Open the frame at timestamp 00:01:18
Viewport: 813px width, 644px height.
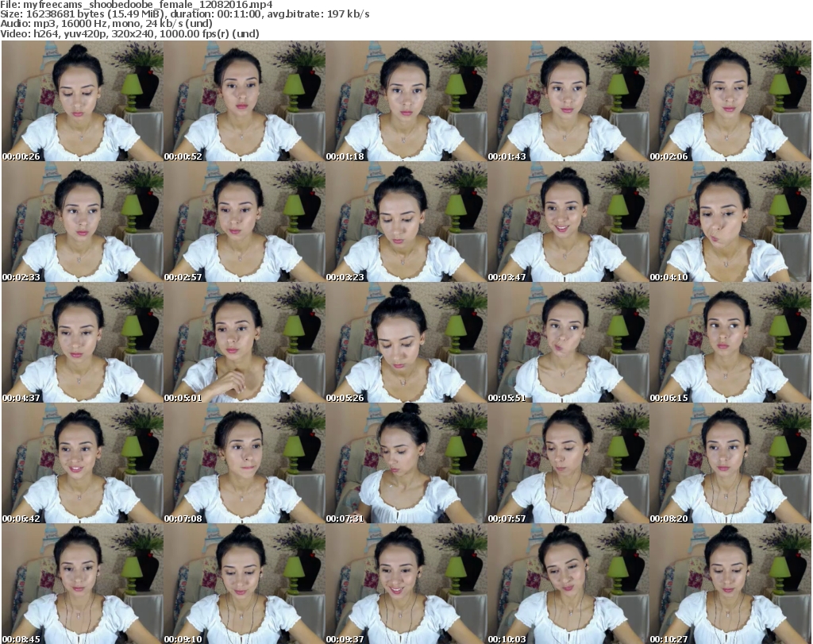pyautogui.click(x=406, y=101)
